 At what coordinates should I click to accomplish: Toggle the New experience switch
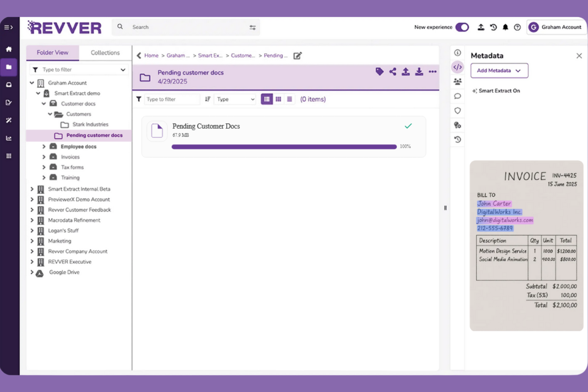462,27
